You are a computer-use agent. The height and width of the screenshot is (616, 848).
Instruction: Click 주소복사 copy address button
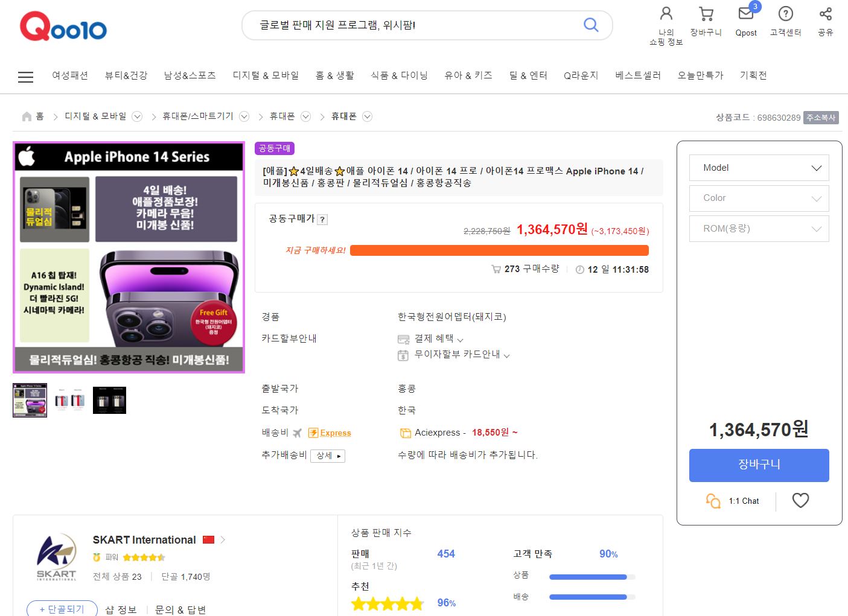click(x=821, y=118)
